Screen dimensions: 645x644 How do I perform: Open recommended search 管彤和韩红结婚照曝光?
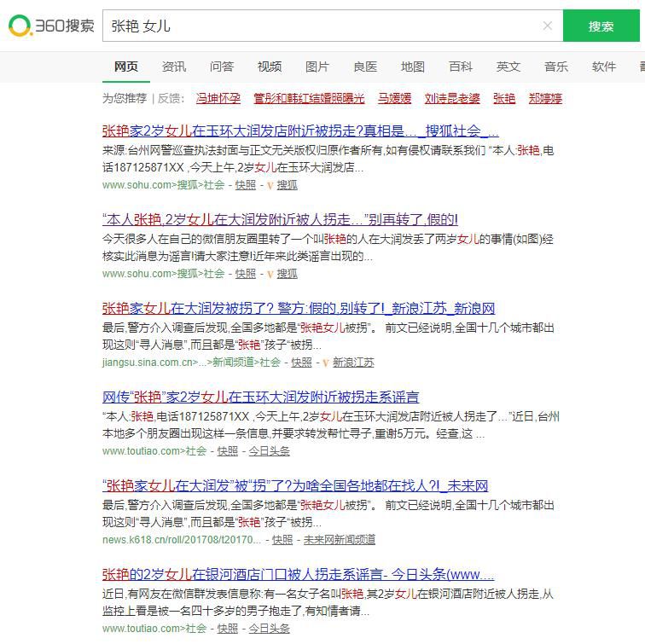tap(309, 98)
